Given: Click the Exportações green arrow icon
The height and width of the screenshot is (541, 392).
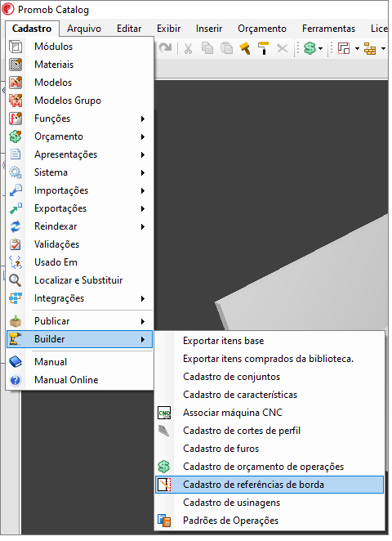Looking at the screenshot, I should [x=16, y=208].
